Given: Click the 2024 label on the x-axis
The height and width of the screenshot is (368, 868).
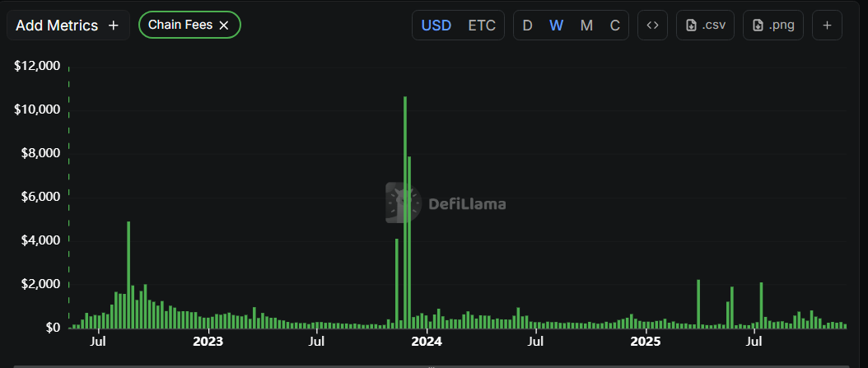Looking at the screenshot, I should [427, 341].
